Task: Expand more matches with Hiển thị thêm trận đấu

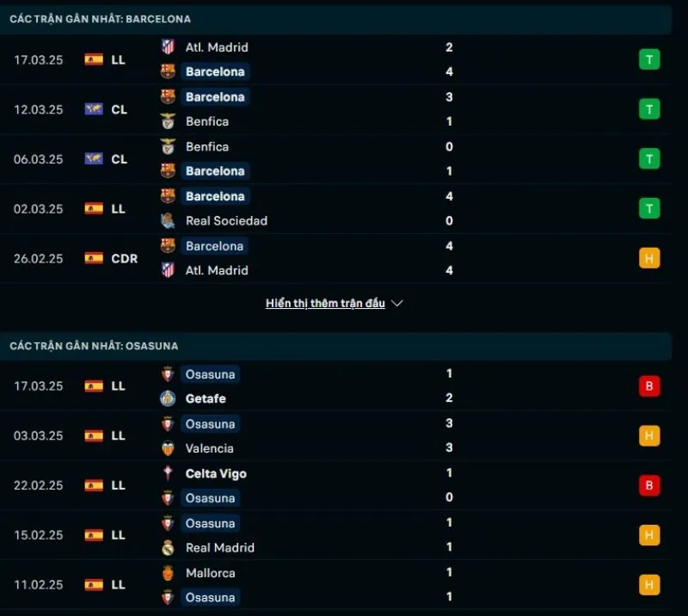Action: click(325, 304)
